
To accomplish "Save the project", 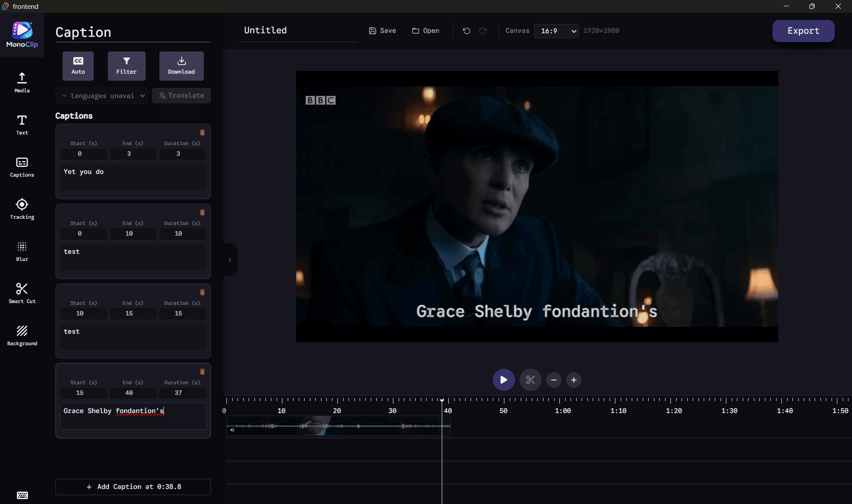I will (382, 31).
